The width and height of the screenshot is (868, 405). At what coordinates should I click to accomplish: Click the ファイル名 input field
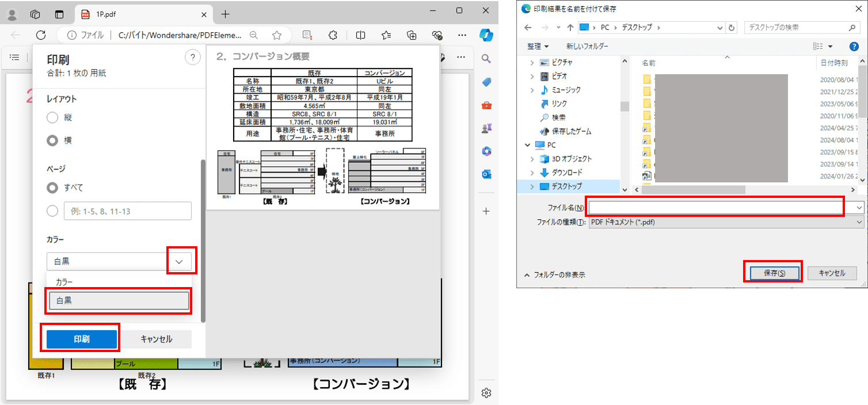pos(714,207)
